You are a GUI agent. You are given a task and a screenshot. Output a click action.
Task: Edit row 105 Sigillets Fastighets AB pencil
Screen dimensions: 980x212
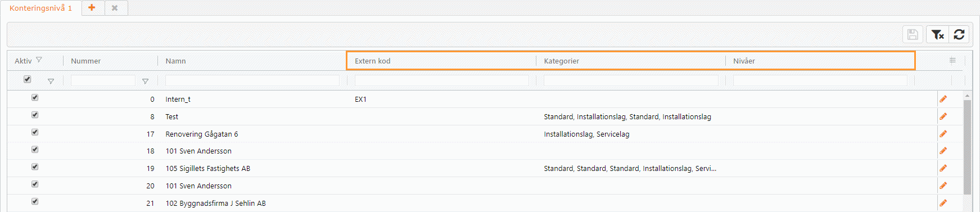[943, 168]
